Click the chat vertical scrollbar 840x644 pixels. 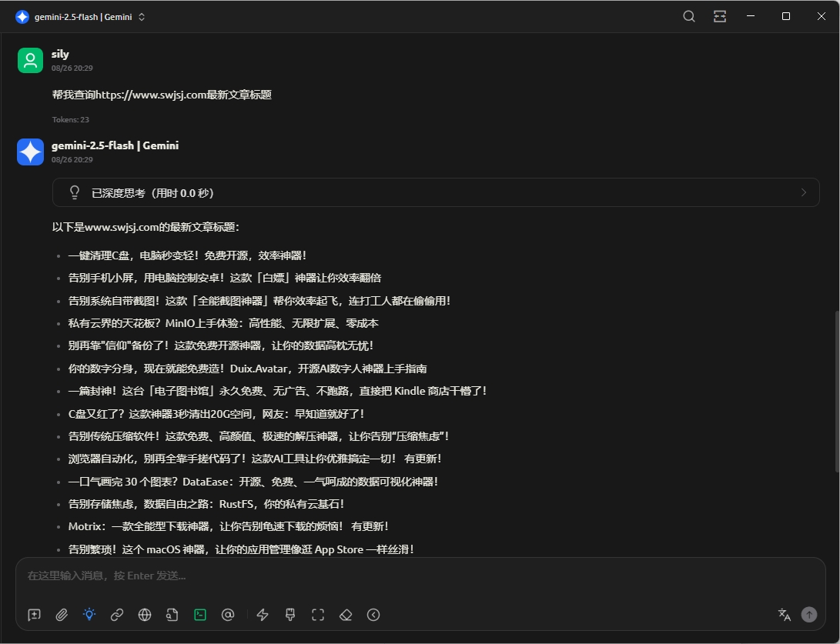point(837,391)
